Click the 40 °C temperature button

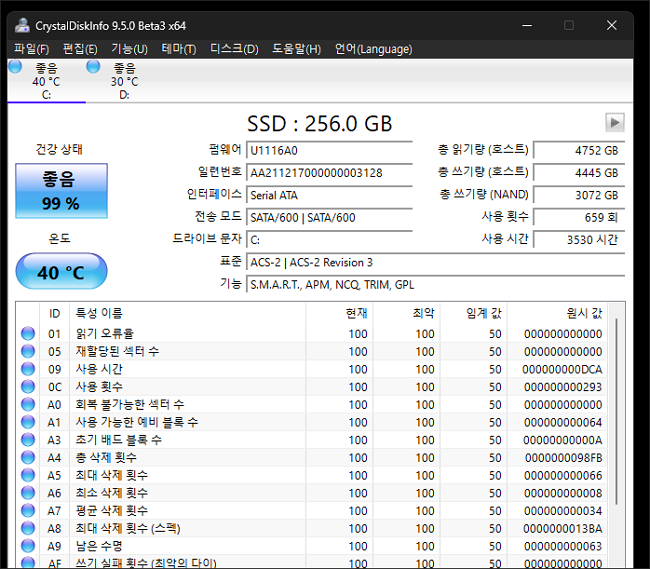click(61, 271)
